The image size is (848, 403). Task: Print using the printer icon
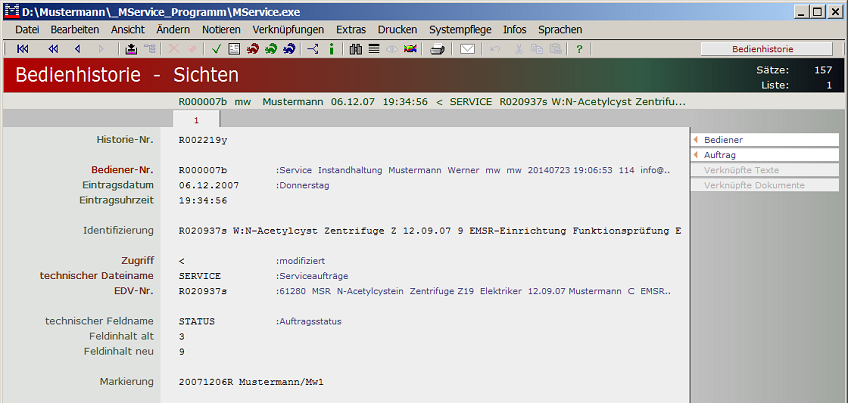(x=437, y=49)
